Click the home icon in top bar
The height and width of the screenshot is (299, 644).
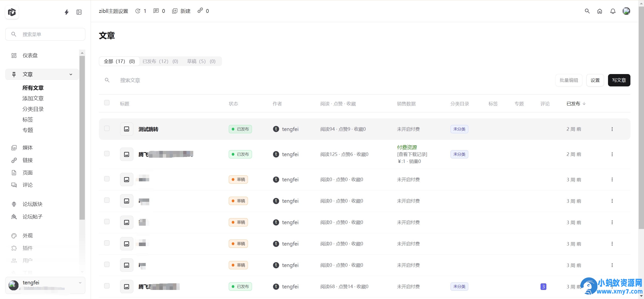click(600, 11)
